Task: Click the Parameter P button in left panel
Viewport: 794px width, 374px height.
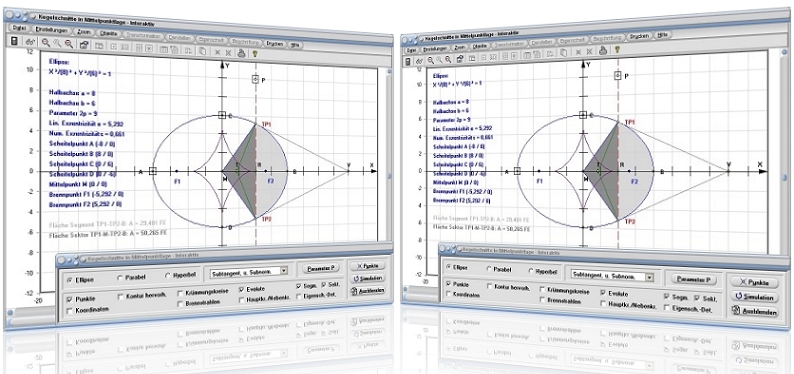Action: click(321, 268)
